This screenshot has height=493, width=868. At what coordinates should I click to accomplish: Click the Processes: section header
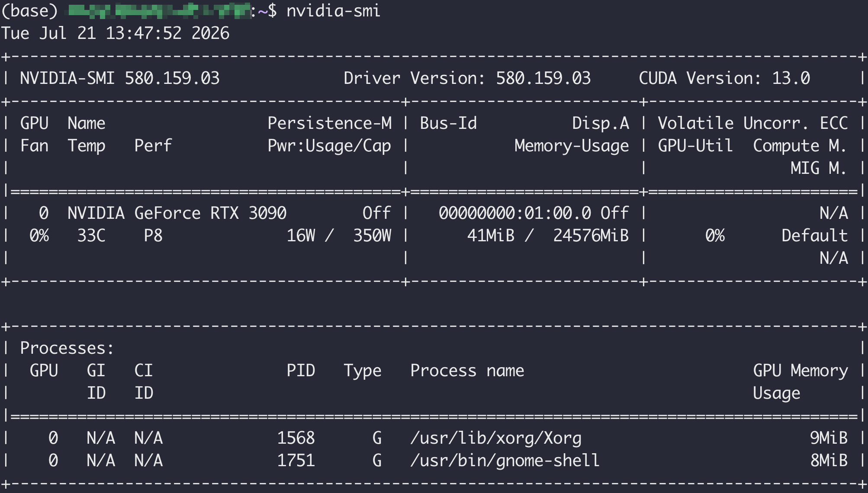point(67,348)
